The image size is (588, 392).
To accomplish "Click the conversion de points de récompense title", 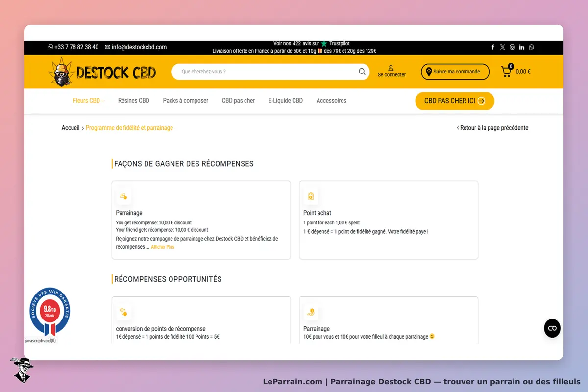I will [x=161, y=329].
